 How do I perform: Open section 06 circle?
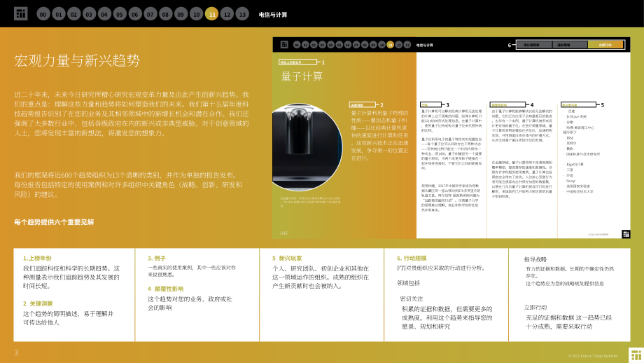click(134, 15)
